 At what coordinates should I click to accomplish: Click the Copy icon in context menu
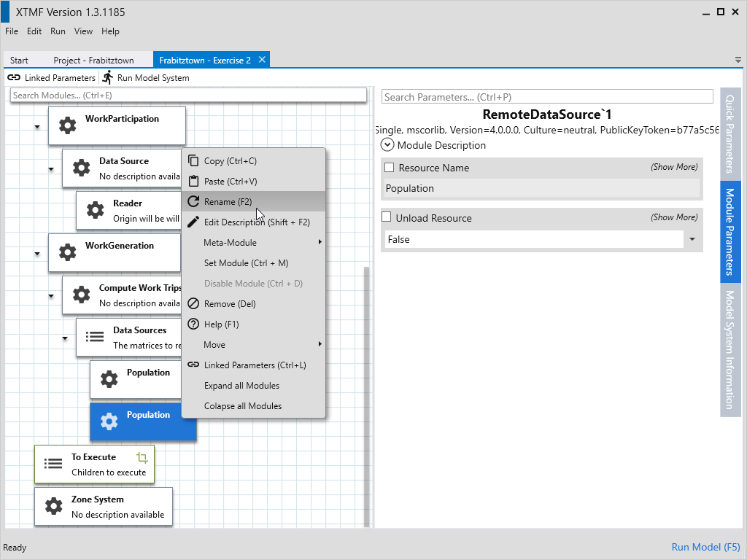point(193,161)
